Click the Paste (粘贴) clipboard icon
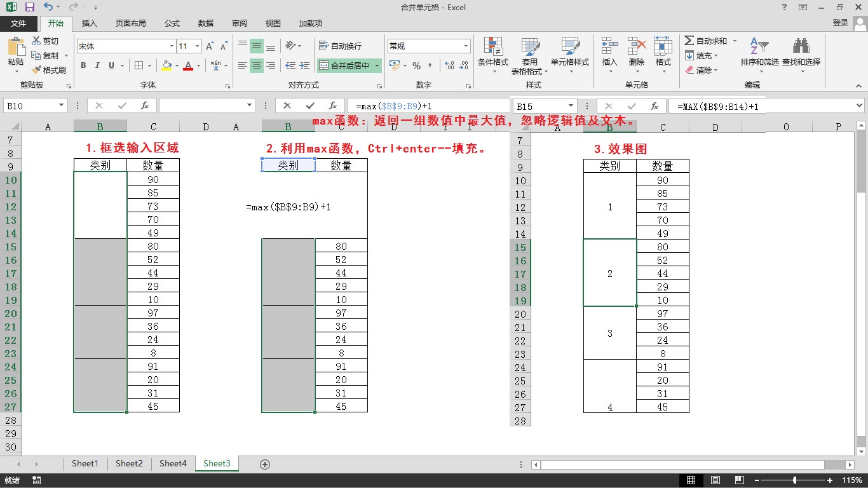 [x=16, y=46]
